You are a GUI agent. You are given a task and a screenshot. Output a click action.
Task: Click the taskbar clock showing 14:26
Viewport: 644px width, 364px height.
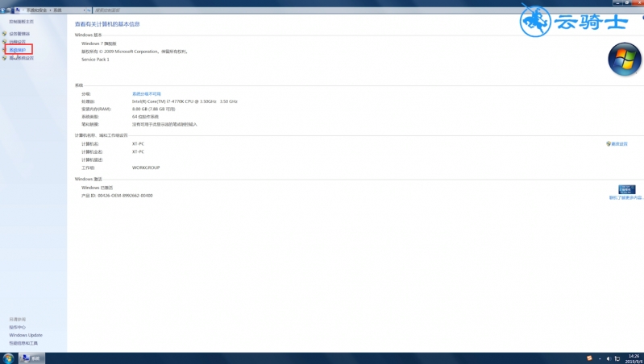(x=634, y=358)
